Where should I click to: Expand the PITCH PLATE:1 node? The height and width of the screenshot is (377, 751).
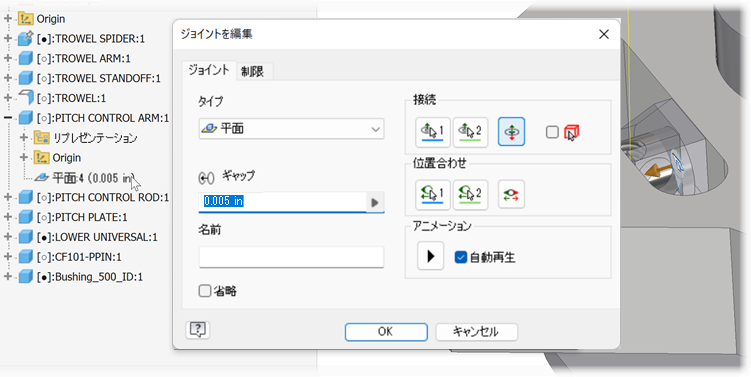coord(7,217)
